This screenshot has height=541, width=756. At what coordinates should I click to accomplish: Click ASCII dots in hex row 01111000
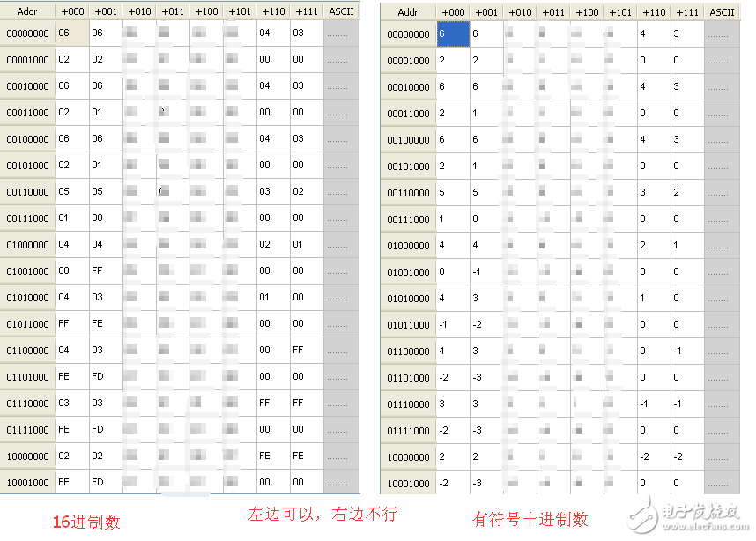pyautogui.click(x=337, y=432)
